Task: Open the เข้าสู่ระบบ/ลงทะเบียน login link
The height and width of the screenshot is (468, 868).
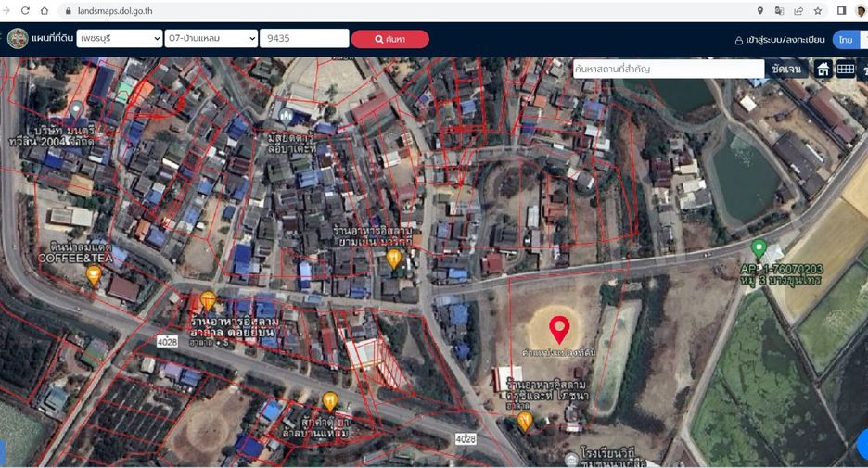Action: pos(779,40)
